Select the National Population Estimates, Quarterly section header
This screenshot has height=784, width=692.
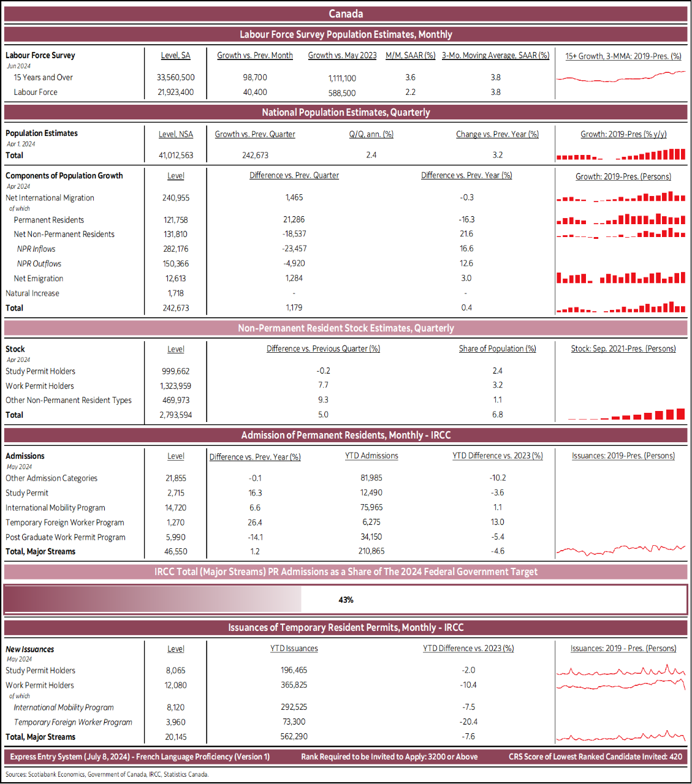pyautogui.click(x=346, y=112)
